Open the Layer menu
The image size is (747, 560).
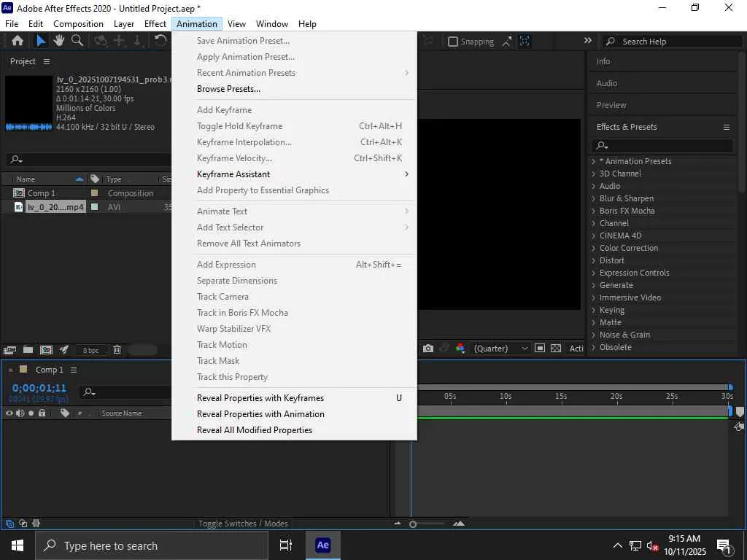[x=124, y=24]
